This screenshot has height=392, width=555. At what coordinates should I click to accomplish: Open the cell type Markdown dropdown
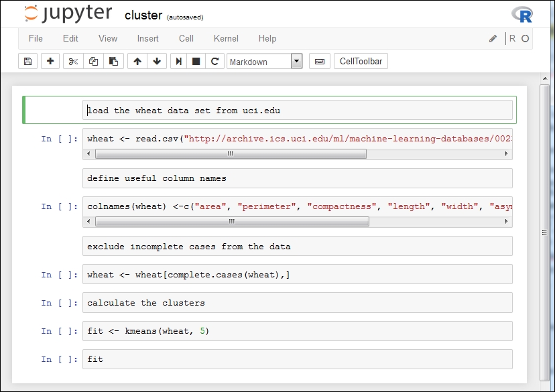click(264, 62)
